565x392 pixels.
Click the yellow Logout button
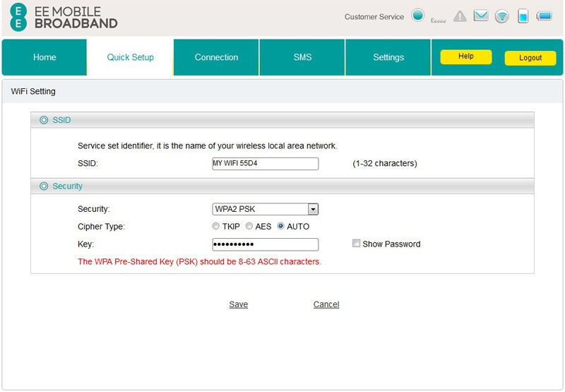[530, 58]
